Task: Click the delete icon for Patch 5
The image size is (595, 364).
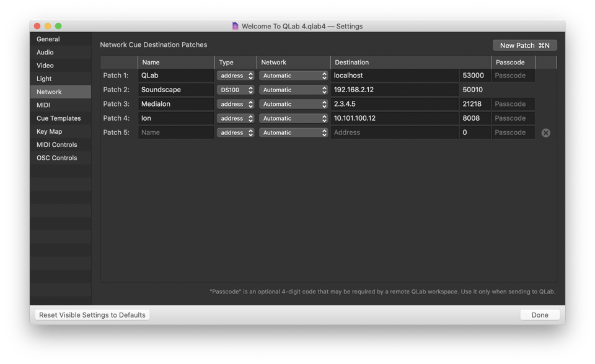Action: tap(545, 133)
